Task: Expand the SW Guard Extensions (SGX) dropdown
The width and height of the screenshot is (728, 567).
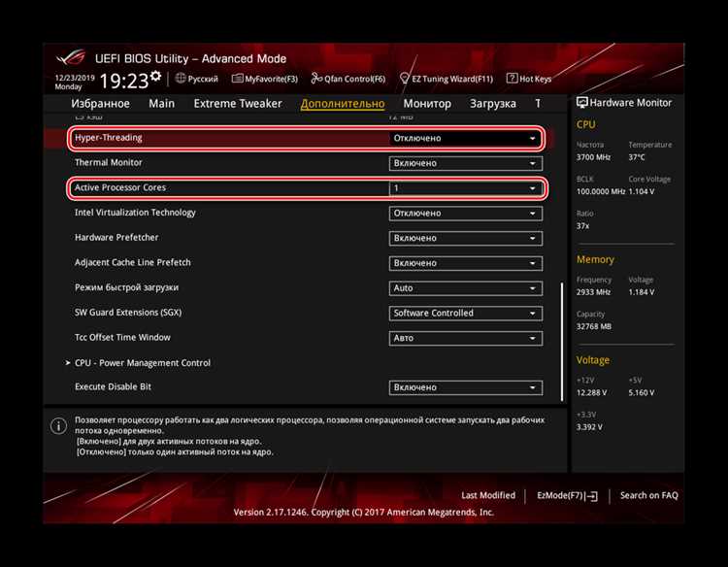Action: tap(466, 313)
